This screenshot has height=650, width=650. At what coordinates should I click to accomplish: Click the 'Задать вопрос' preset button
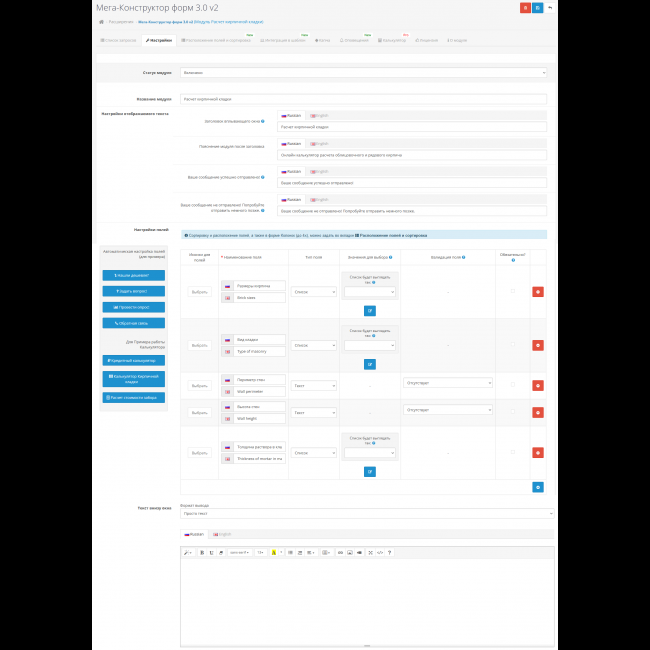pyautogui.click(x=133, y=290)
